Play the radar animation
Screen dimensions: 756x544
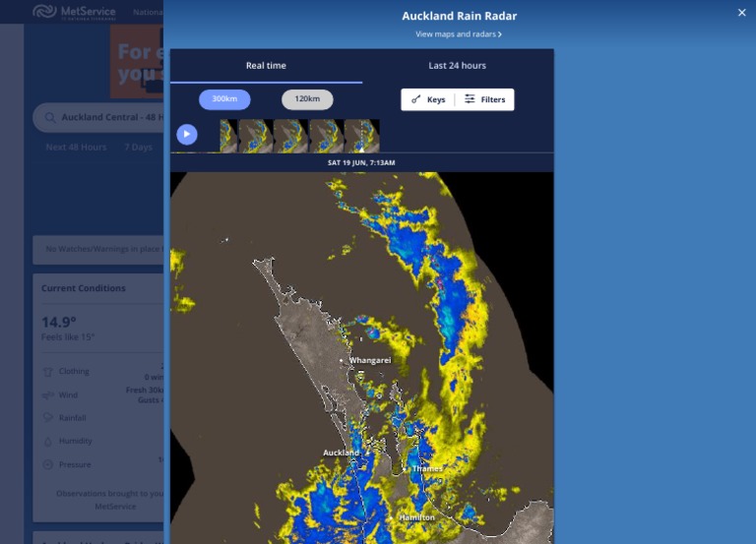pyautogui.click(x=187, y=135)
